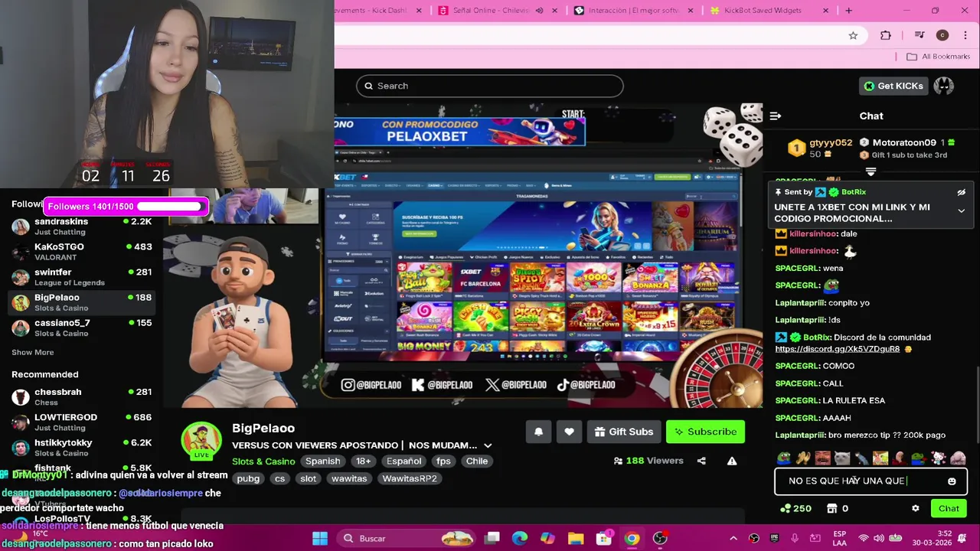Bookmark this page with the star
Screen dimensions: 980x551
(853, 35)
